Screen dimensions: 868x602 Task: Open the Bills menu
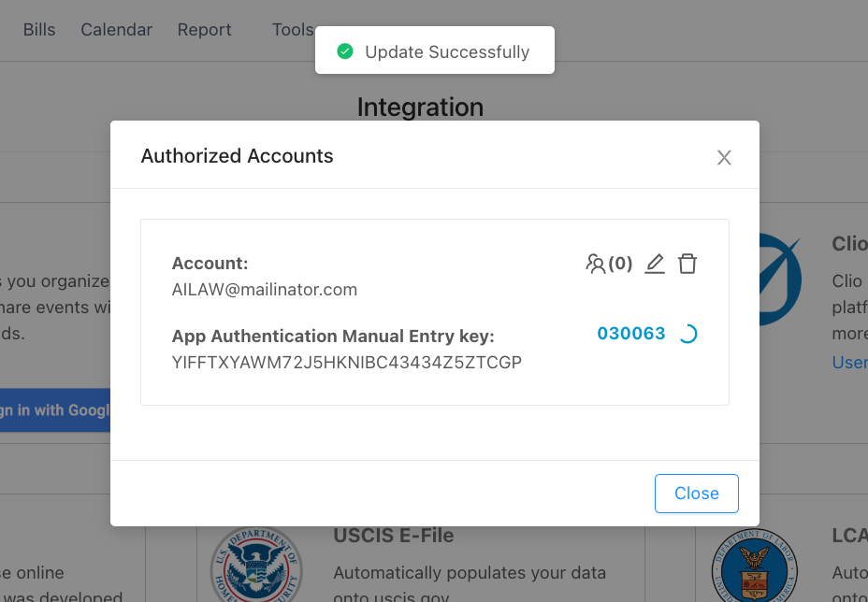[39, 29]
